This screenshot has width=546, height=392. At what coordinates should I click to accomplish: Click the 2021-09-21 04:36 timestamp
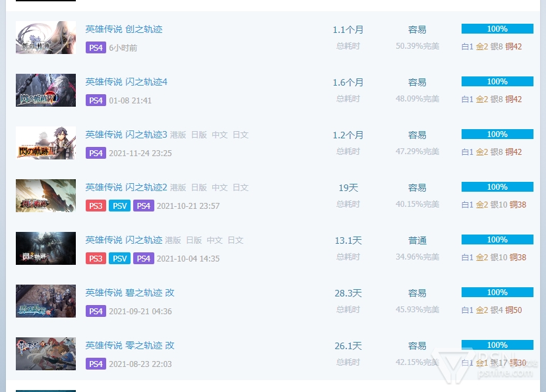point(140,312)
